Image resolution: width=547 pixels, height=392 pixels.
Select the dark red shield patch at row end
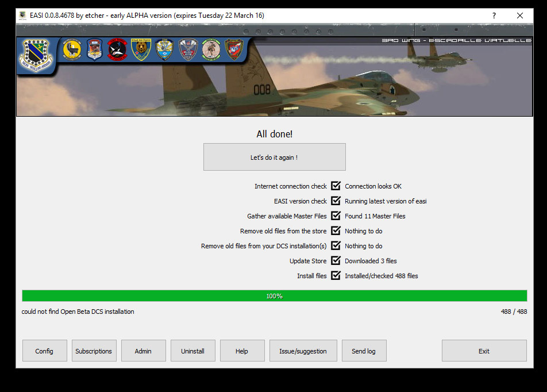click(234, 50)
